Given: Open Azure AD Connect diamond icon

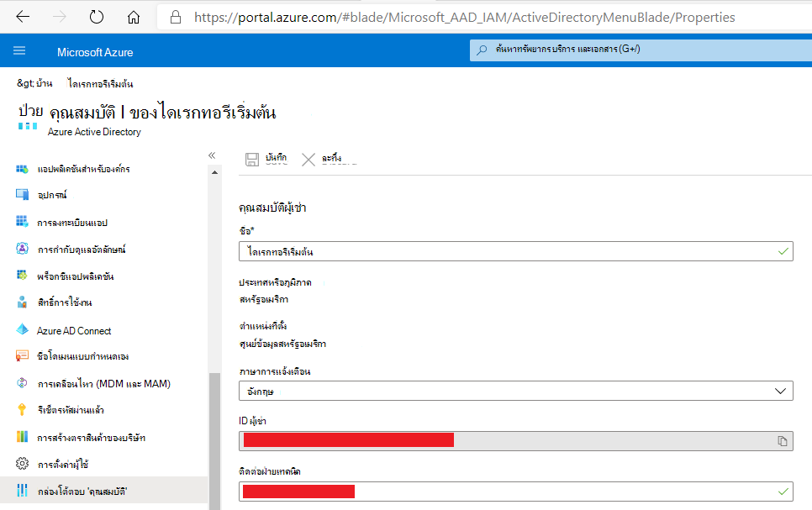Looking at the screenshot, I should click(x=22, y=330).
